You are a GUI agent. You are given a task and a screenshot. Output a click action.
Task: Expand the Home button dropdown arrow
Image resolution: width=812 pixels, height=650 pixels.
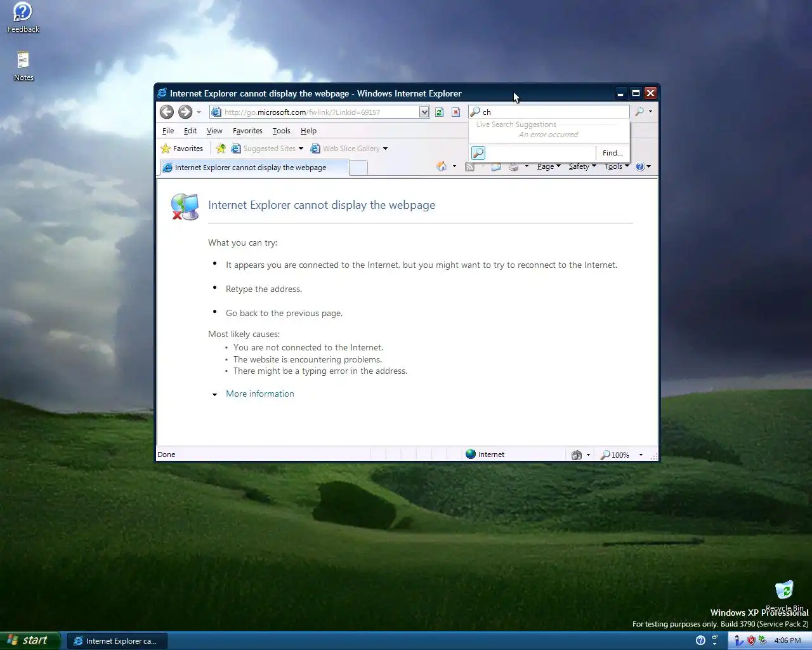click(454, 166)
